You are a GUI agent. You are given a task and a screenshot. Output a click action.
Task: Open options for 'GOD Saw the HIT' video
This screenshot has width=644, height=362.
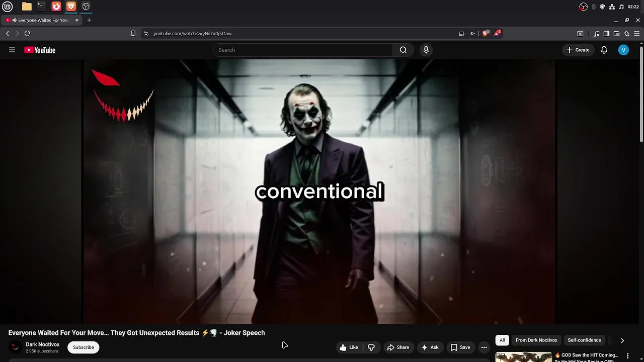[x=627, y=356]
